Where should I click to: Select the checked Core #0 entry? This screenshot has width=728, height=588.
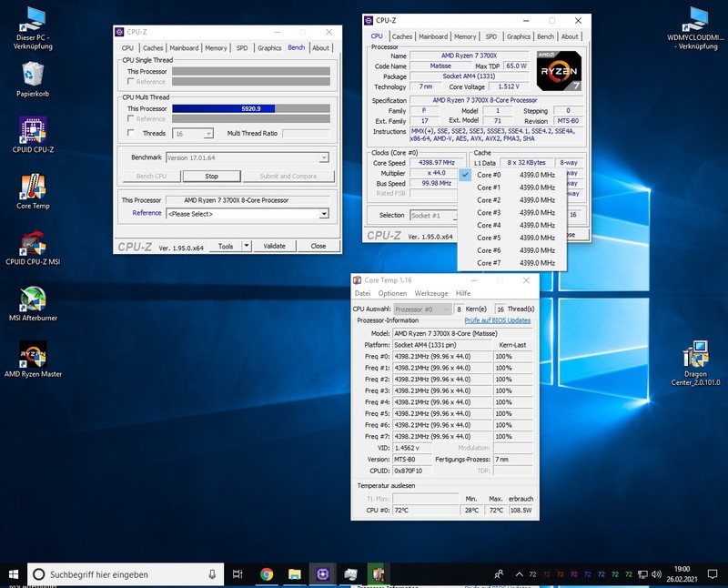click(512, 175)
